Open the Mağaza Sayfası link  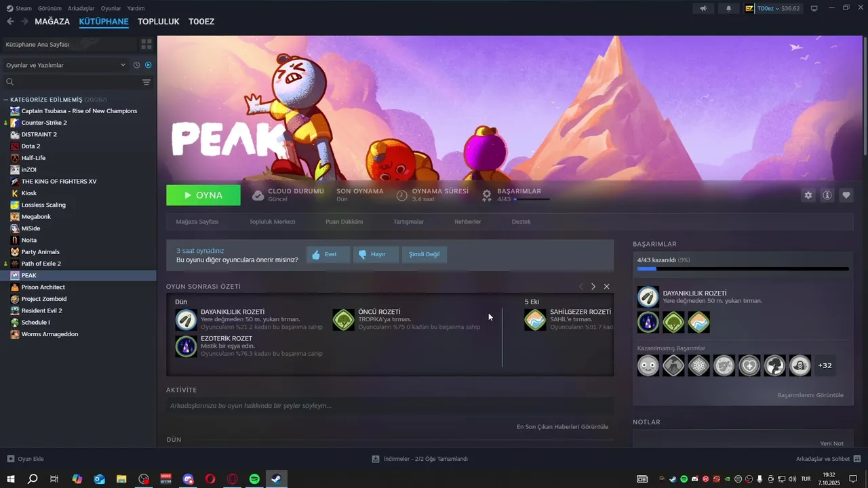pyautogui.click(x=197, y=222)
